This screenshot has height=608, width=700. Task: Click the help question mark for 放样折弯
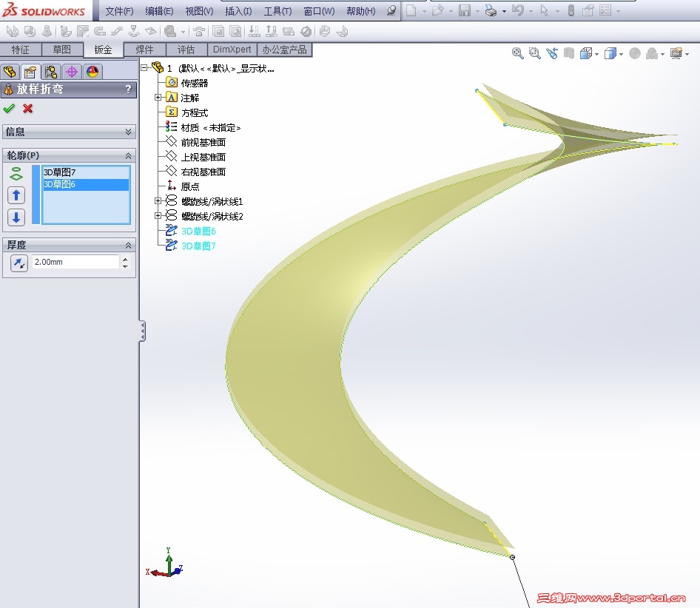128,89
